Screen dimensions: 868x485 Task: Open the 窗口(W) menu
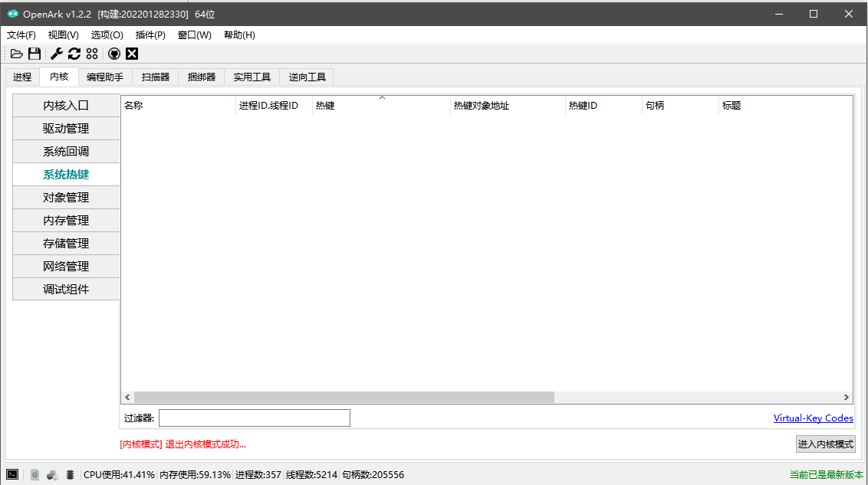click(x=194, y=34)
